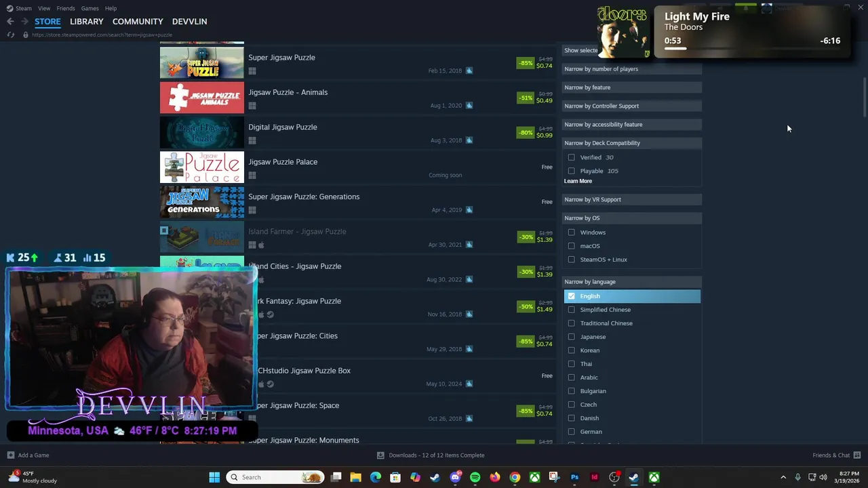Viewport: 868px width, 488px height.
Task: Open Discord from the taskbar
Action: 455,477
